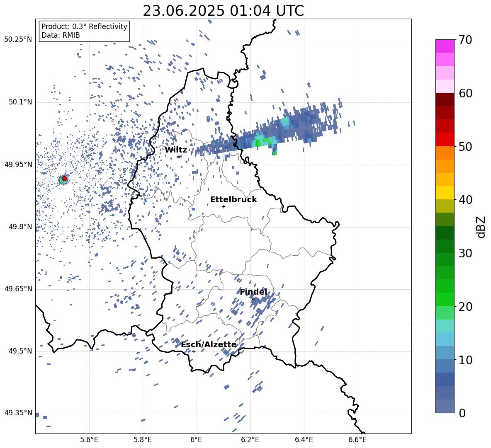Click the red radar location dot
The image size is (491, 448).
(x=64, y=178)
